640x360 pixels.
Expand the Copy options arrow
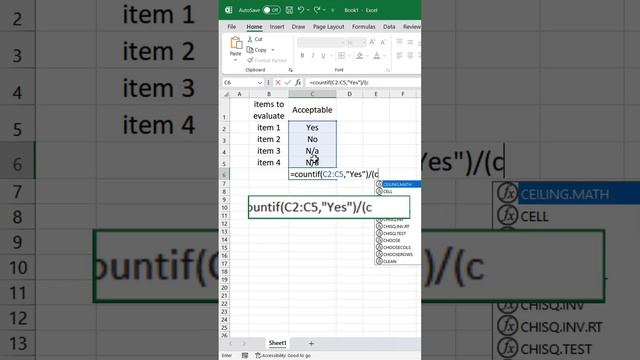tap(273, 50)
